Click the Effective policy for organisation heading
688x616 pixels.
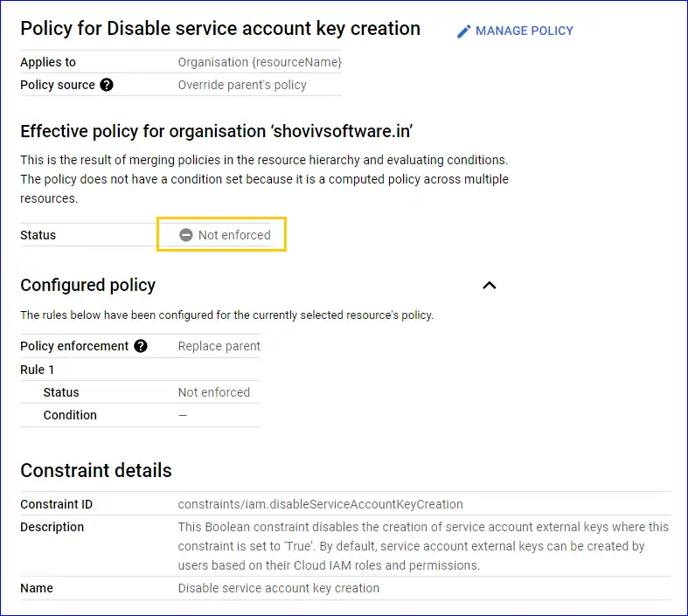216,132
